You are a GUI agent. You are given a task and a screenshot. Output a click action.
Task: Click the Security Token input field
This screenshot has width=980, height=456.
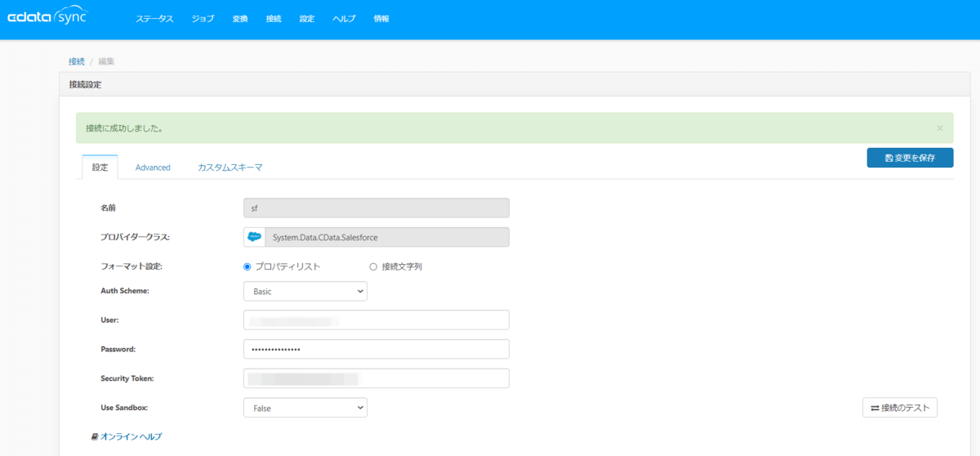(x=376, y=378)
